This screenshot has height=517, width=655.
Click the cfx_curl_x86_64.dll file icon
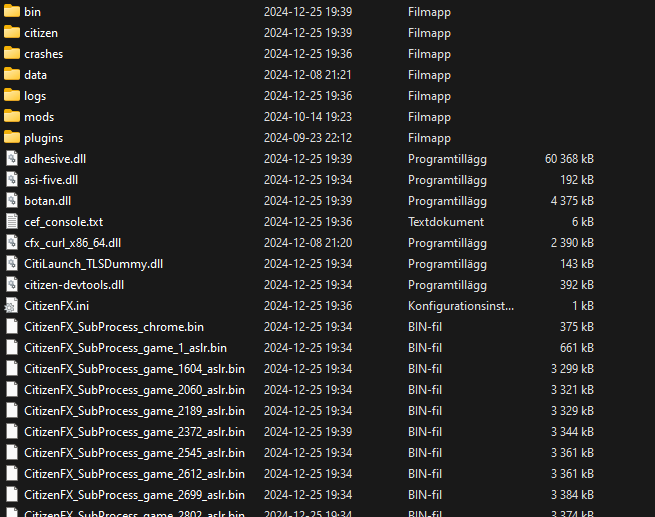tap(12, 242)
